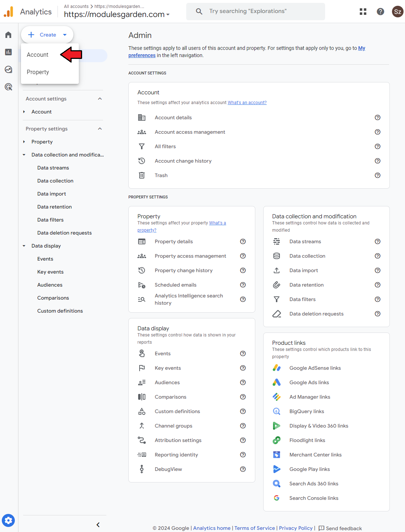Open Analytics Intelligence search history row
This screenshot has height=532, width=405.
(192, 299)
